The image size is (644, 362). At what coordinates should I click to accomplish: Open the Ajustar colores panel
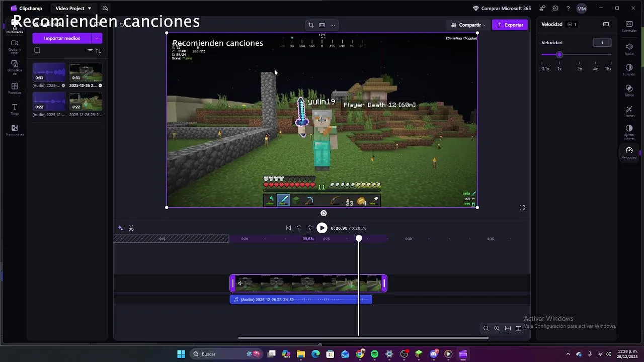pyautogui.click(x=629, y=132)
